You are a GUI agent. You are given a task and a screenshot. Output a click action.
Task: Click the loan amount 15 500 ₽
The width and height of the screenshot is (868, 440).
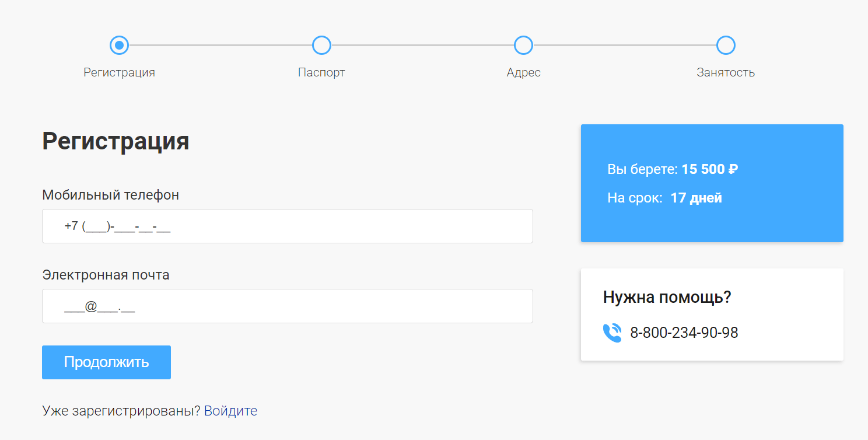(710, 169)
